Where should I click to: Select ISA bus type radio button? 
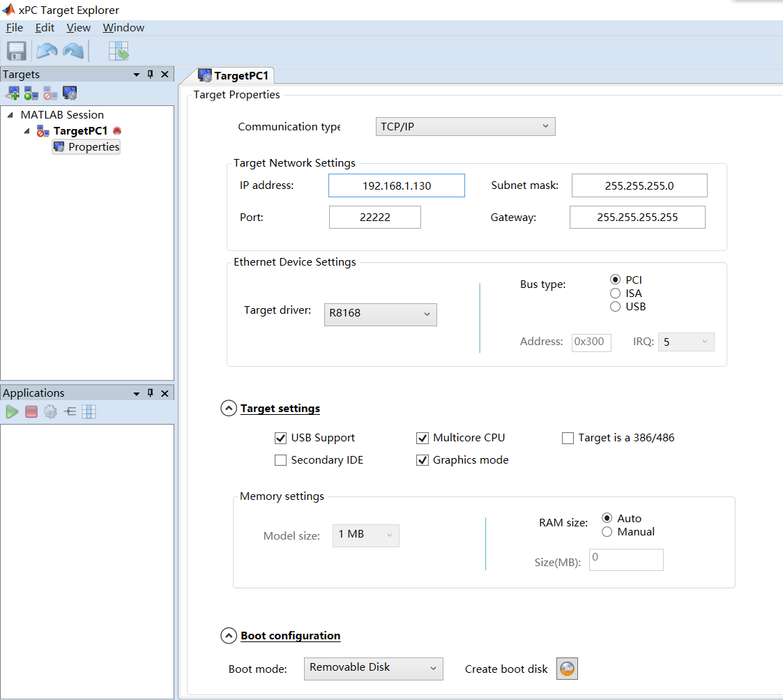click(615, 293)
